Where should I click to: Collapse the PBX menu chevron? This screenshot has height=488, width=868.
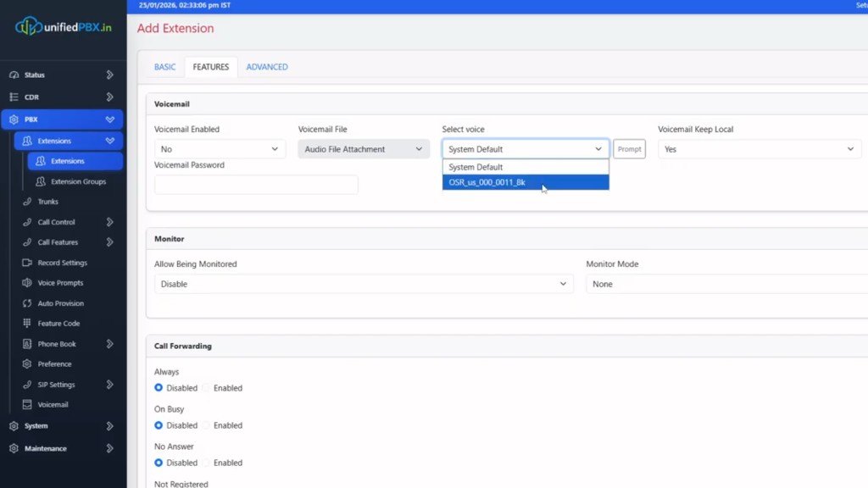109,119
